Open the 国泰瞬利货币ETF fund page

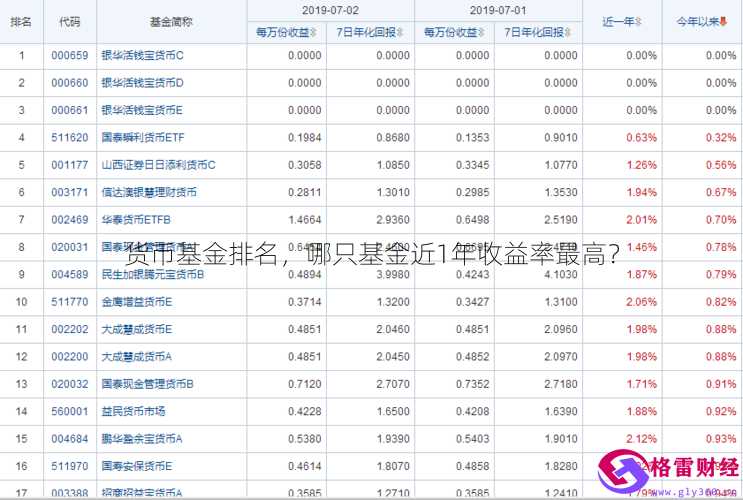tap(143, 138)
